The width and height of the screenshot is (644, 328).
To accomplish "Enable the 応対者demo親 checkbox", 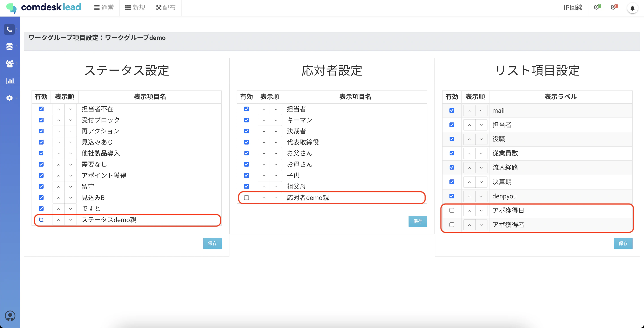I will (x=246, y=198).
